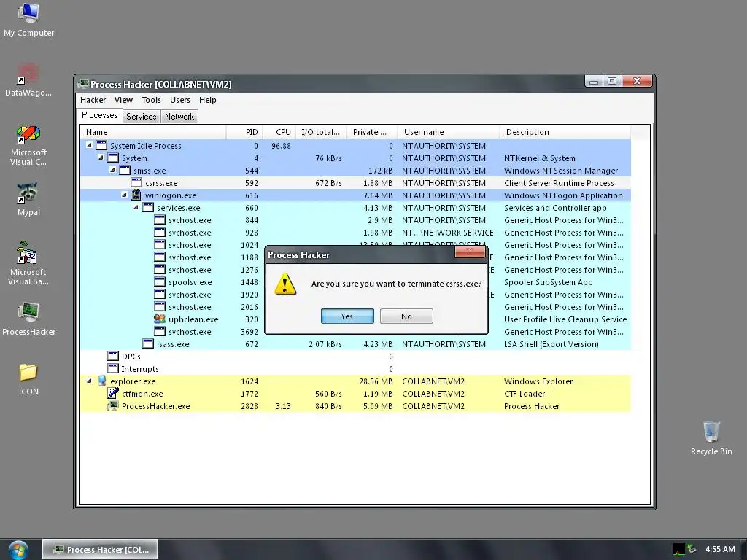Select the ctfmon.exe process row
Screen dimensions: 747x560
[x=355, y=393]
